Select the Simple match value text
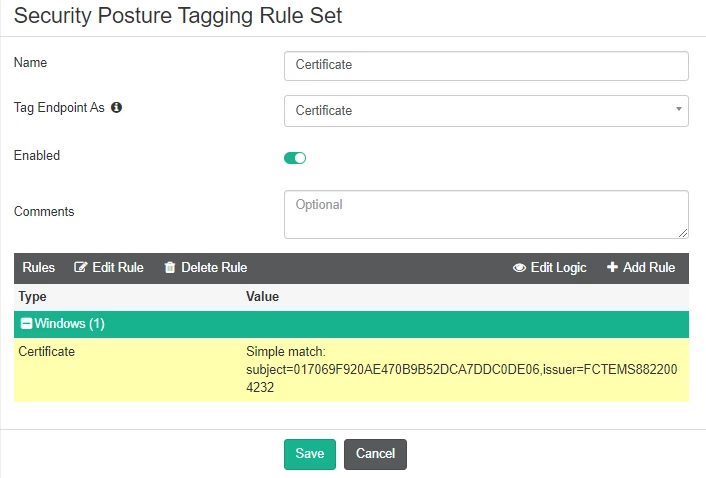The image size is (706, 478). pyautogui.click(x=462, y=370)
